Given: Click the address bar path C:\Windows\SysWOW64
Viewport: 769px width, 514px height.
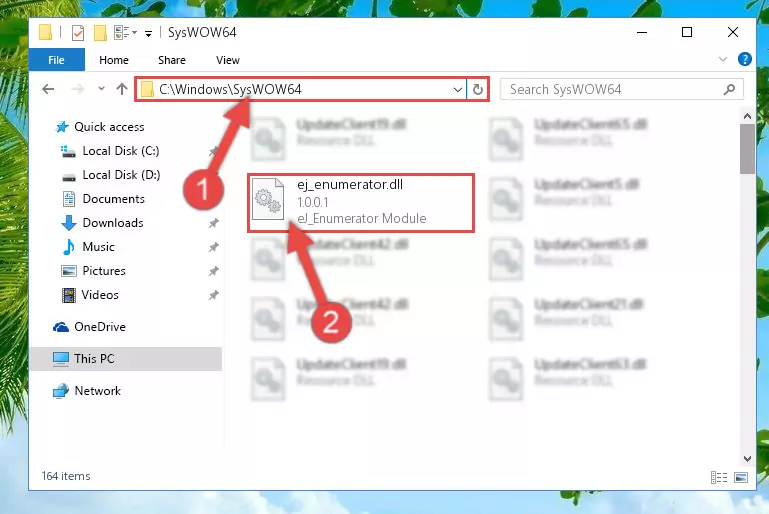Looking at the screenshot, I should click(230, 89).
